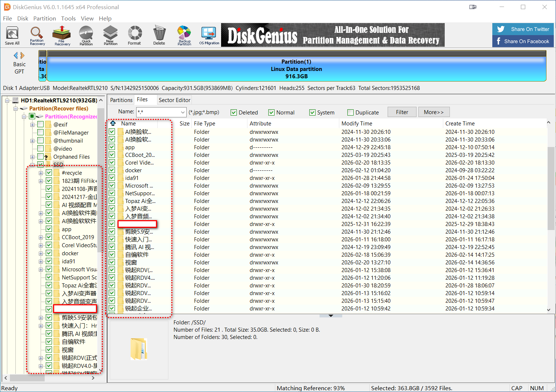The width and height of the screenshot is (556, 392).
Task: Open the Name filter dropdown
Action: coord(183,112)
